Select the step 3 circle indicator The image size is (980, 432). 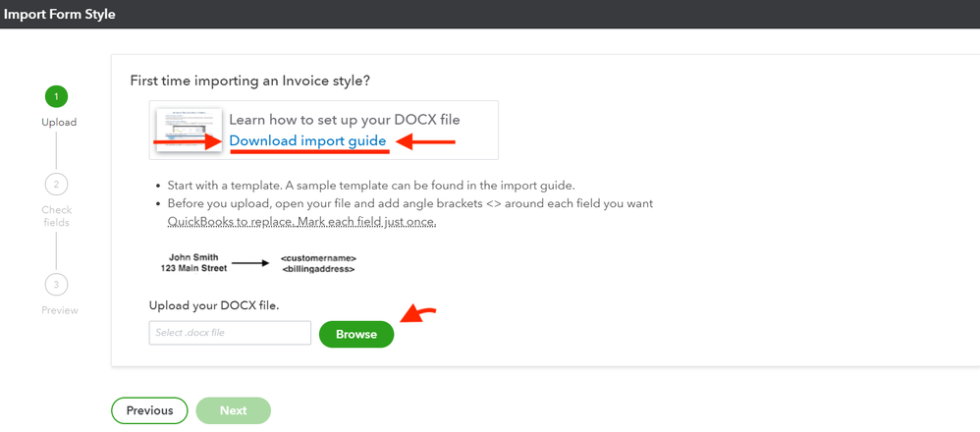point(56,284)
